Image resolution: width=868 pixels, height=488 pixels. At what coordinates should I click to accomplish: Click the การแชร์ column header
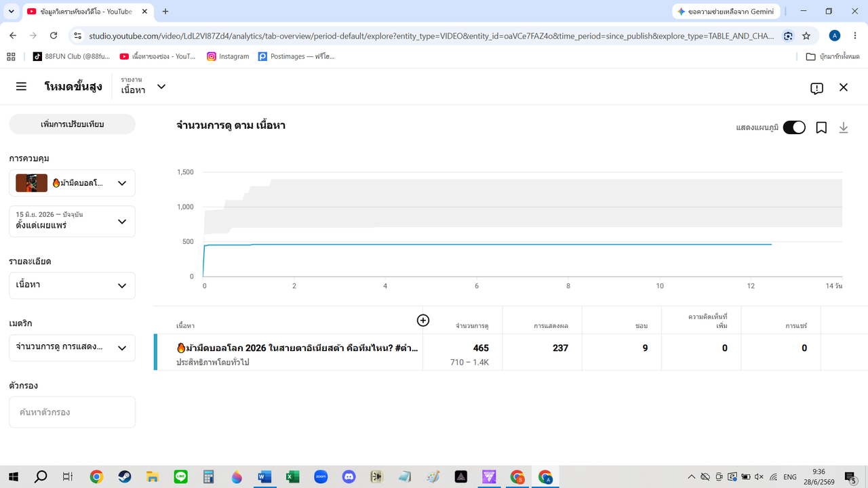796,326
